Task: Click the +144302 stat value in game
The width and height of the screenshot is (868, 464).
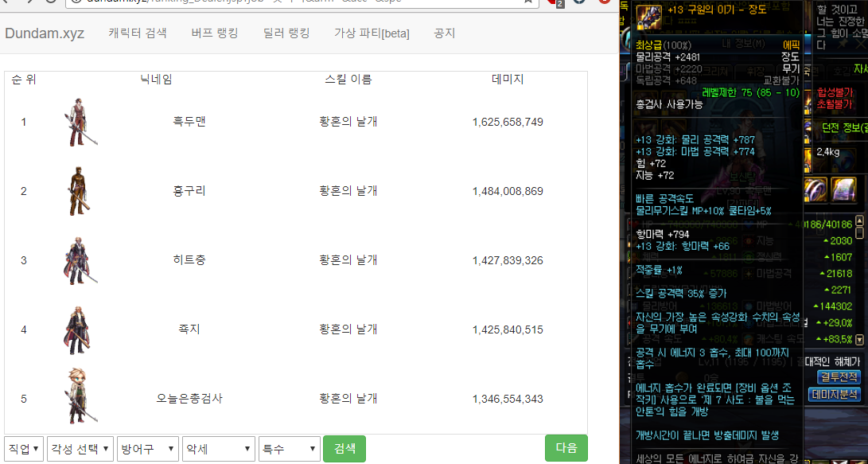Action: coord(835,306)
